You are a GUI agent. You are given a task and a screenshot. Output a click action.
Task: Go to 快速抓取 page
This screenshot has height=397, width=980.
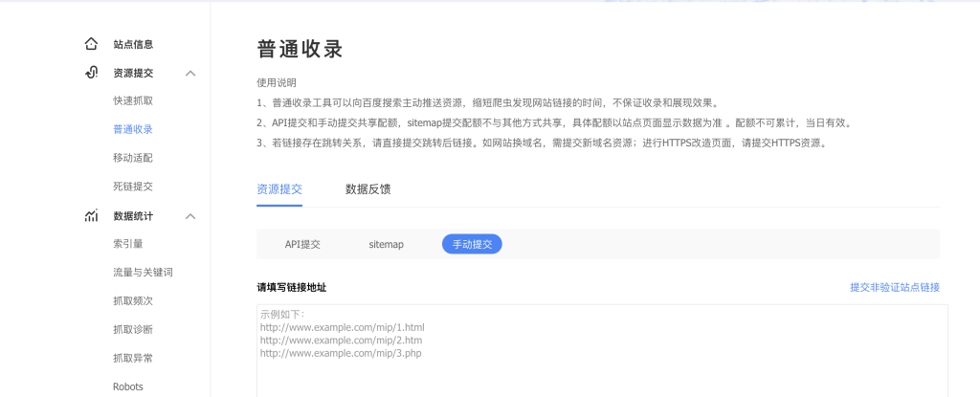[133, 100]
